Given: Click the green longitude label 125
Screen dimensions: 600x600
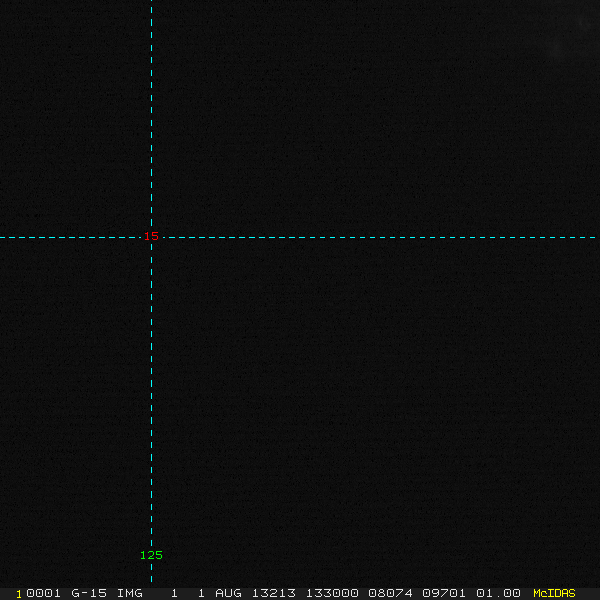Looking at the screenshot, I should (x=151, y=555).
